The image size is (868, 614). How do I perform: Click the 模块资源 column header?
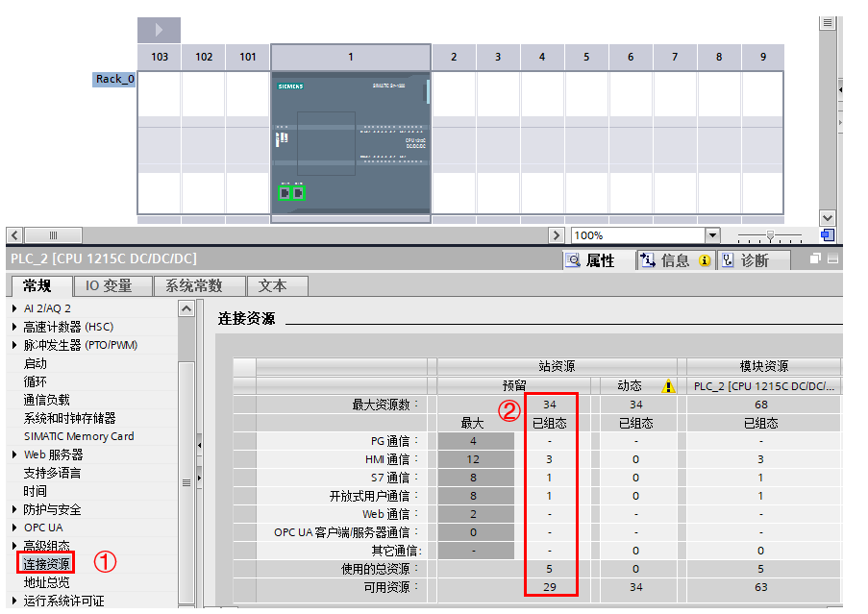click(764, 366)
